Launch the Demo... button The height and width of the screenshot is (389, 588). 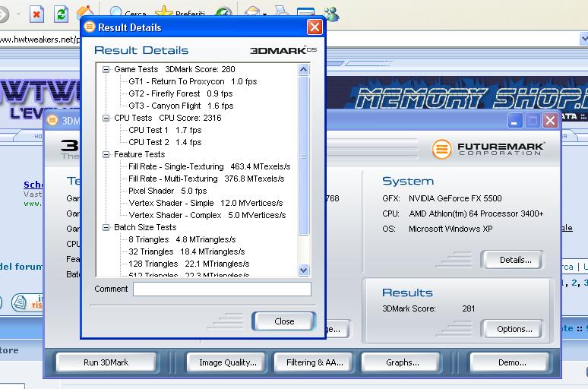point(511,362)
